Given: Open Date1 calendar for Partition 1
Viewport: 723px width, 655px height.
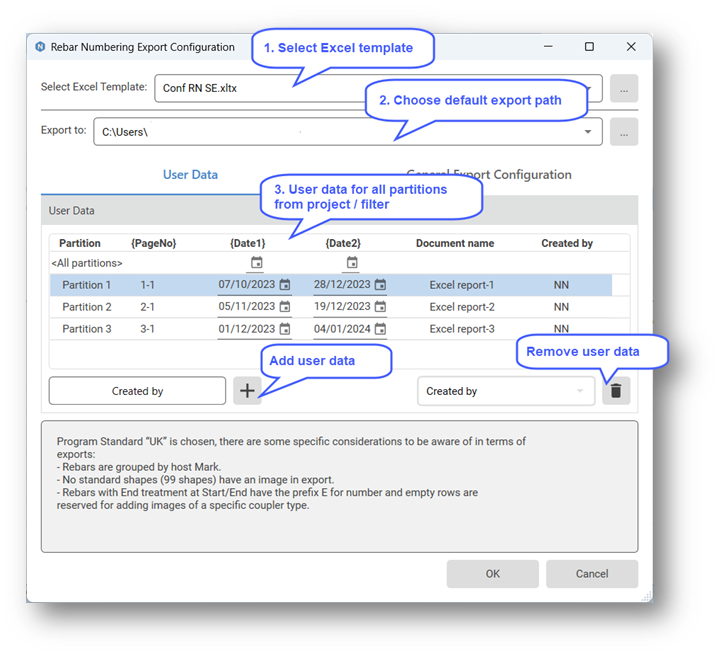Looking at the screenshot, I should 285,285.
